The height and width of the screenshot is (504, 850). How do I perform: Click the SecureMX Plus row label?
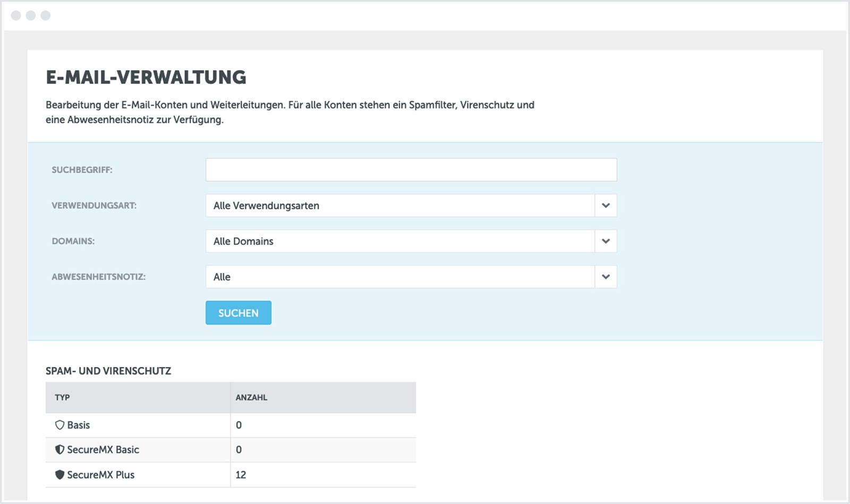coord(100,475)
